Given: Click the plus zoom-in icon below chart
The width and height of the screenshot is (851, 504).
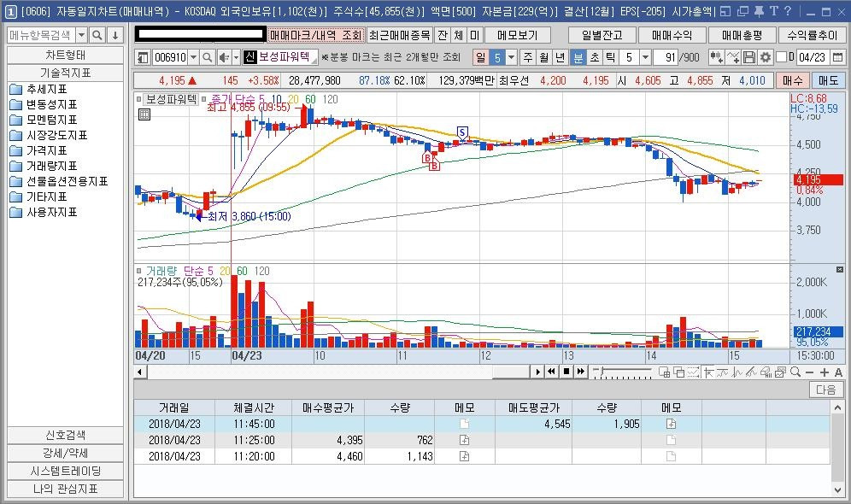Looking at the screenshot, I should coord(825,372).
